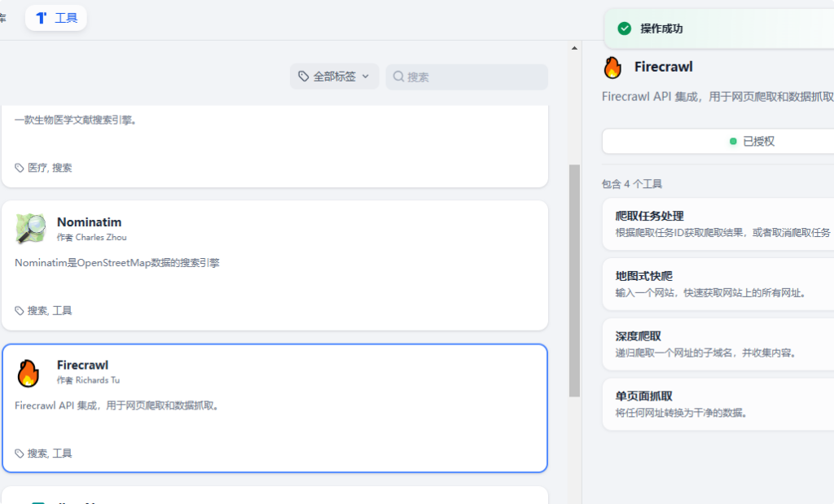Click the green success checkmark icon

tap(625, 28)
